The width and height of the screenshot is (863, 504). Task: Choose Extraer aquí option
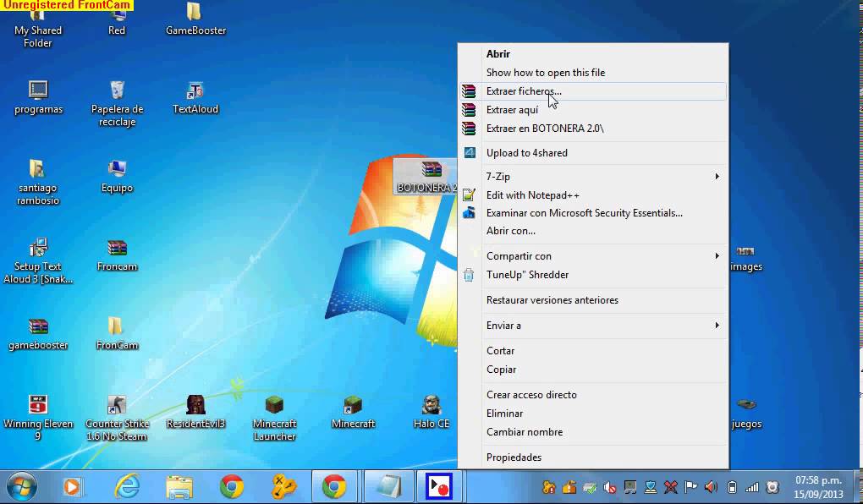coord(593,110)
